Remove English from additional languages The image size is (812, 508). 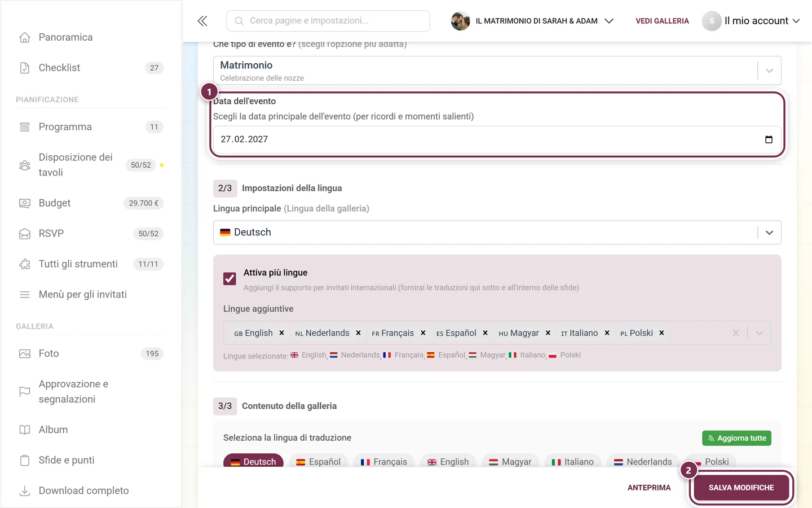coord(281,333)
